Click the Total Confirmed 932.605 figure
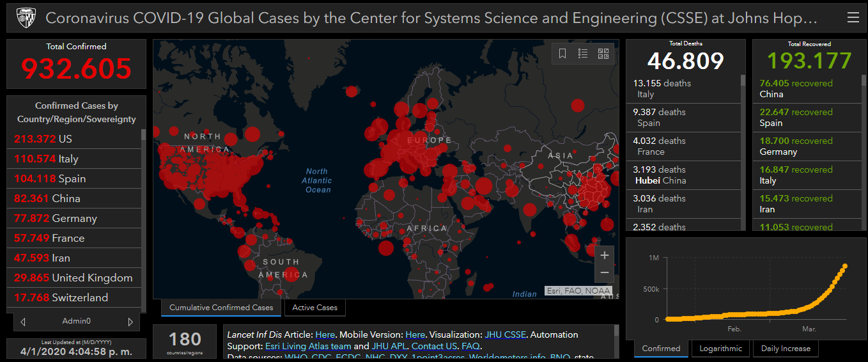The width and height of the screenshot is (868, 362). (76, 69)
